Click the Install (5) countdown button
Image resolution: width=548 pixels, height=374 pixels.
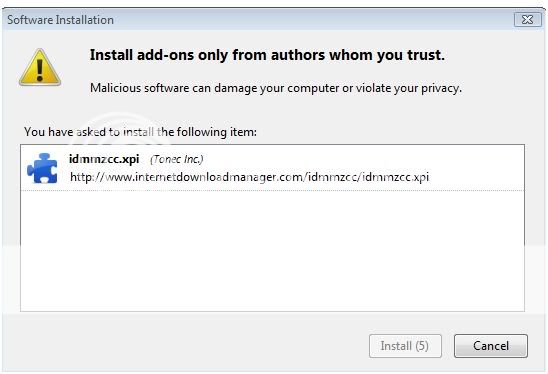pyautogui.click(x=405, y=346)
